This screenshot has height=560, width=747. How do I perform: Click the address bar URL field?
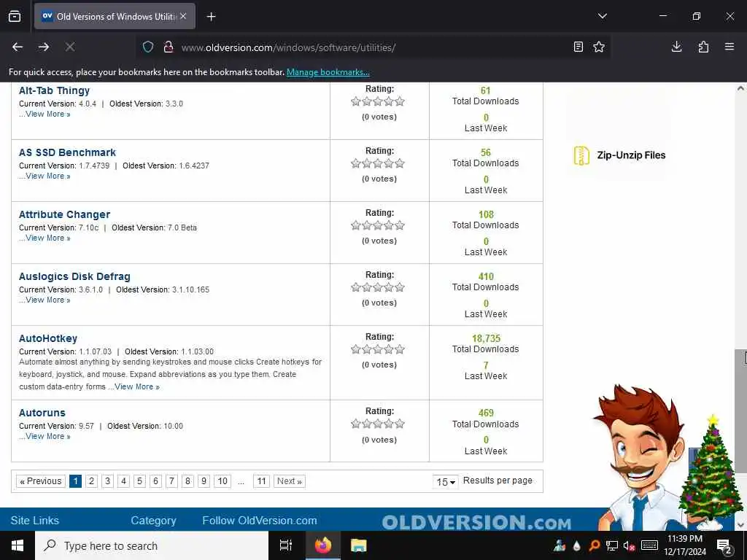(x=371, y=47)
